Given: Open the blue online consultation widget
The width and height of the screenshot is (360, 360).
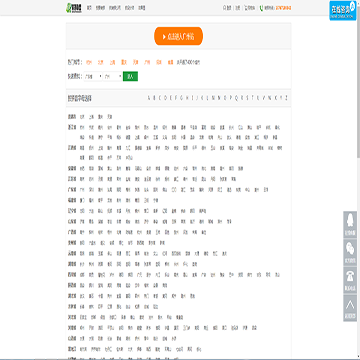Looking at the screenshot, I should tap(343, 10).
